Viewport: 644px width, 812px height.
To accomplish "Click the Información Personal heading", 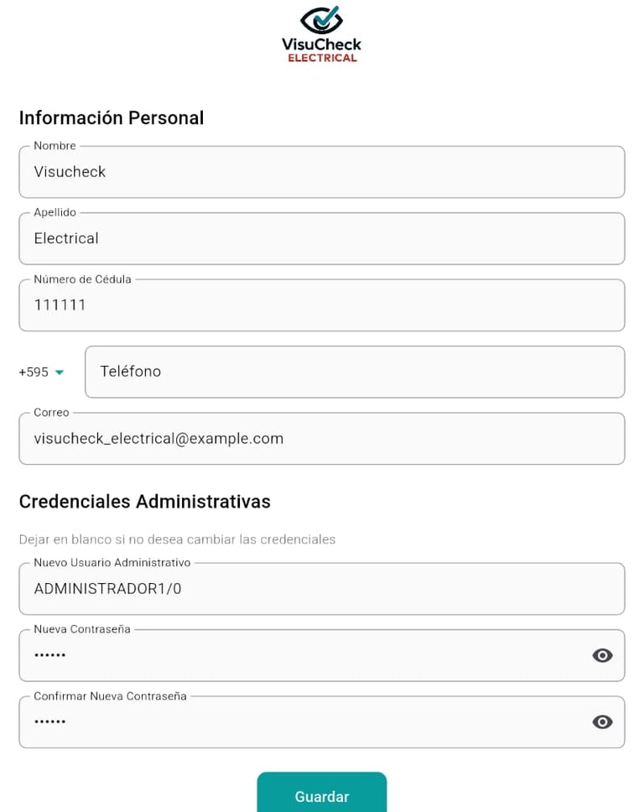I will 112,118.
